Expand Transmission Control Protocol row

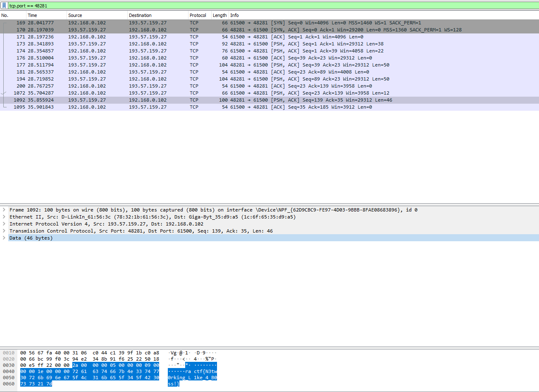[4, 231]
